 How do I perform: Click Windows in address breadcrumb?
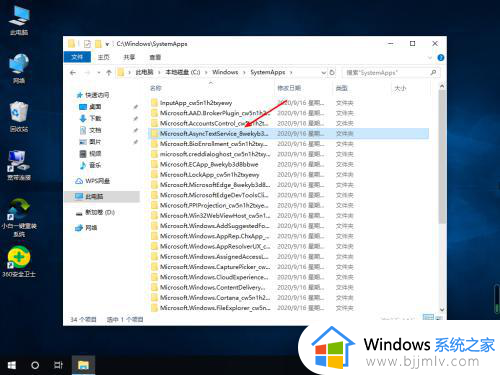(225, 72)
